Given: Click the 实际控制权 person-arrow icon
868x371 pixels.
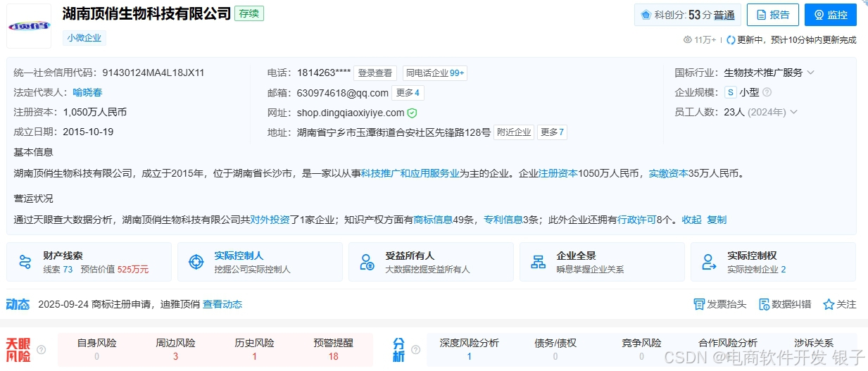Looking at the screenshot, I should tap(709, 262).
